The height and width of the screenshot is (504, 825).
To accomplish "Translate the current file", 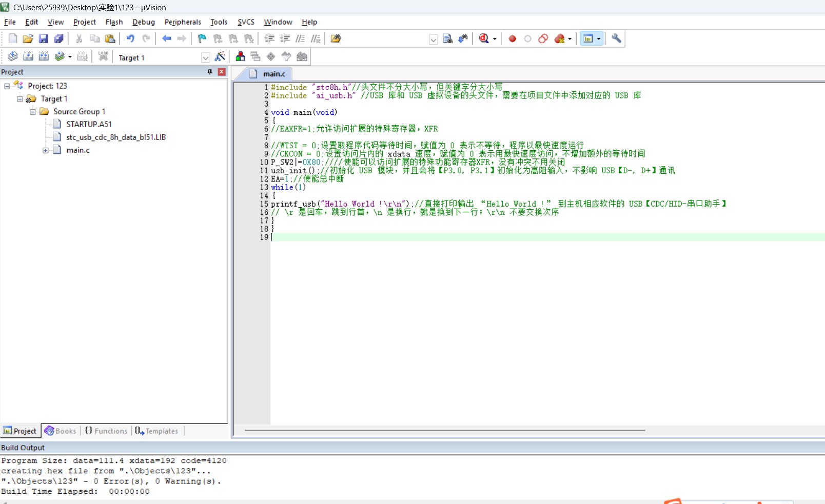I will point(13,56).
